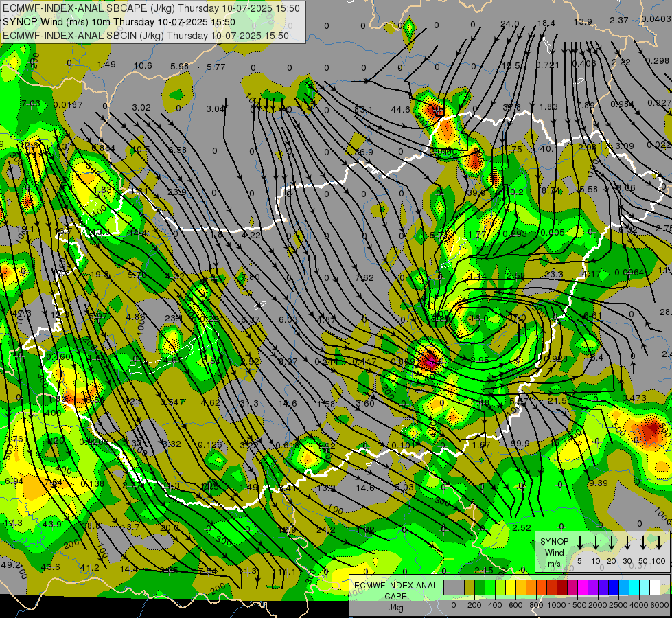Click the 800 tick label on CAPE scale
Viewport: 672px width, 618px height.
(536, 605)
